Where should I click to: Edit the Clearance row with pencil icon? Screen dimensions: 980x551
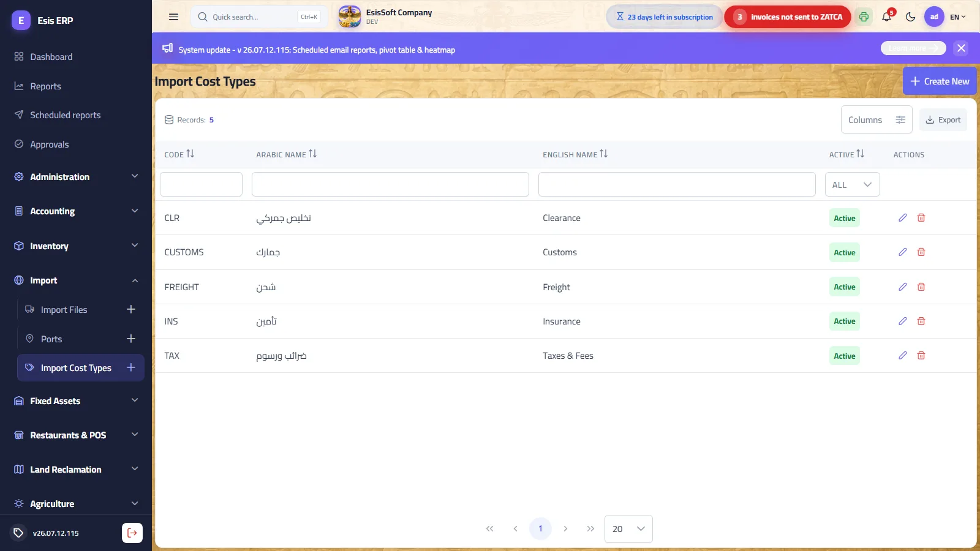[902, 218]
